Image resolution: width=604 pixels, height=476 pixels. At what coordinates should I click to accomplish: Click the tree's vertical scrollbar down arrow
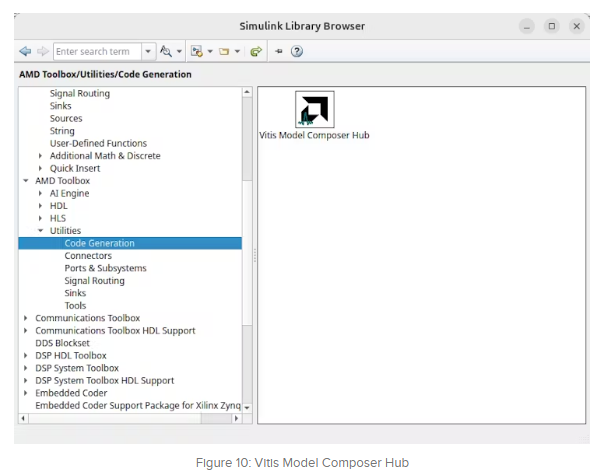click(x=247, y=407)
